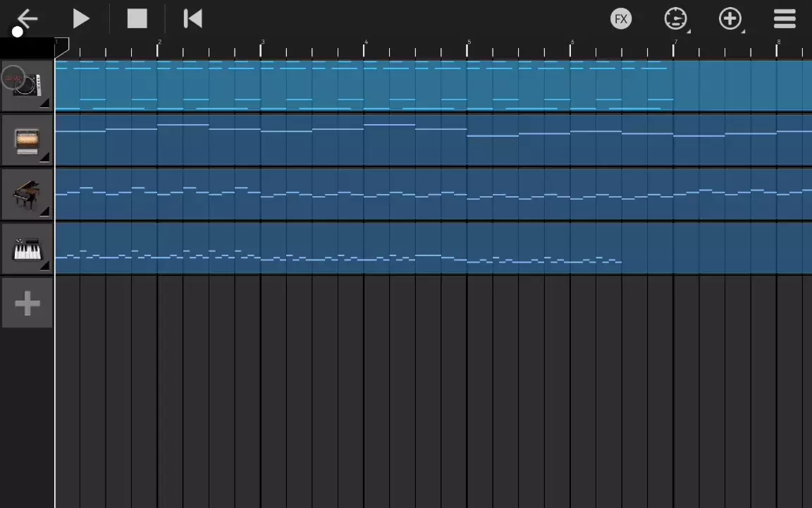Select the grand piano track icon
This screenshot has height=508, width=812.
coord(27,194)
